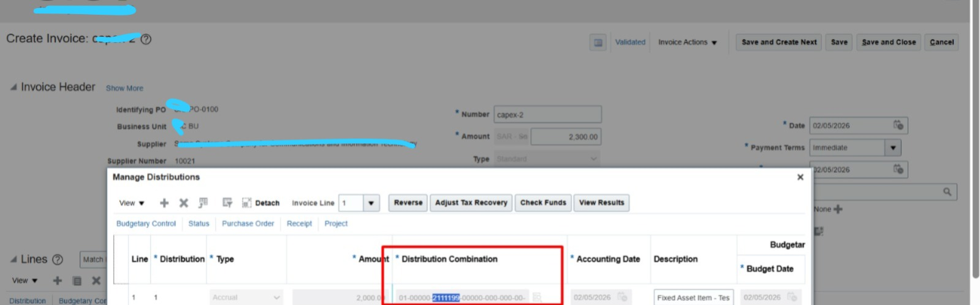Open account selector icon for Distribution Combination

pyautogui.click(x=537, y=297)
